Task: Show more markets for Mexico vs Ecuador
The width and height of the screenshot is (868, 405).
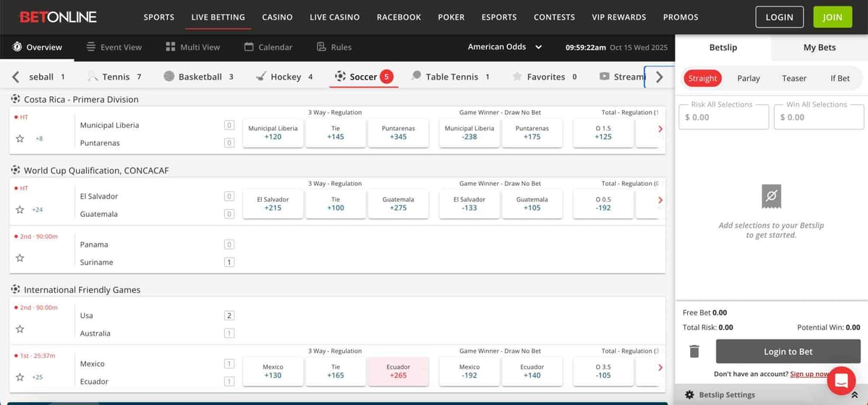Action: click(660, 367)
